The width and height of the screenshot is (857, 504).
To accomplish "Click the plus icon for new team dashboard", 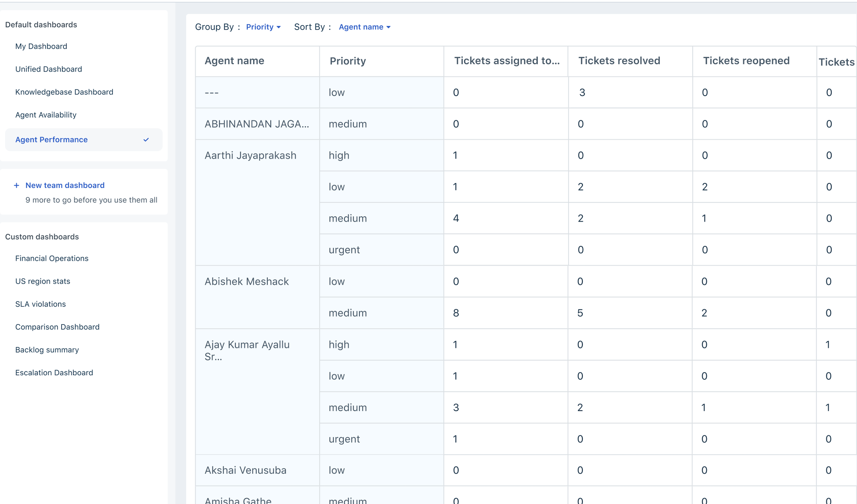I will point(16,185).
